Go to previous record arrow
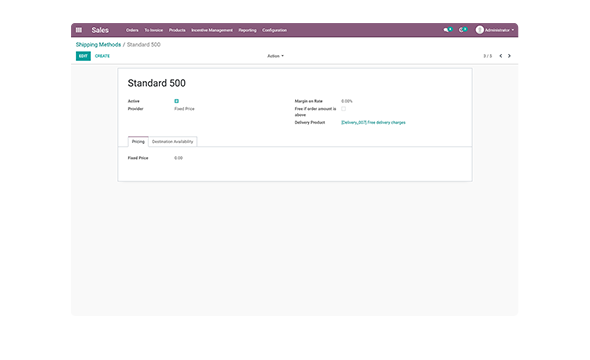This screenshot has height=360, width=590. click(x=501, y=56)
